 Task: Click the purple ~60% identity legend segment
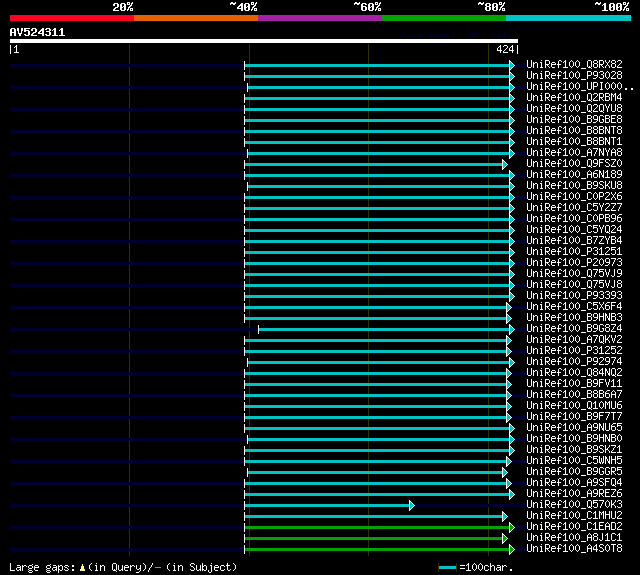click(320, 18)
